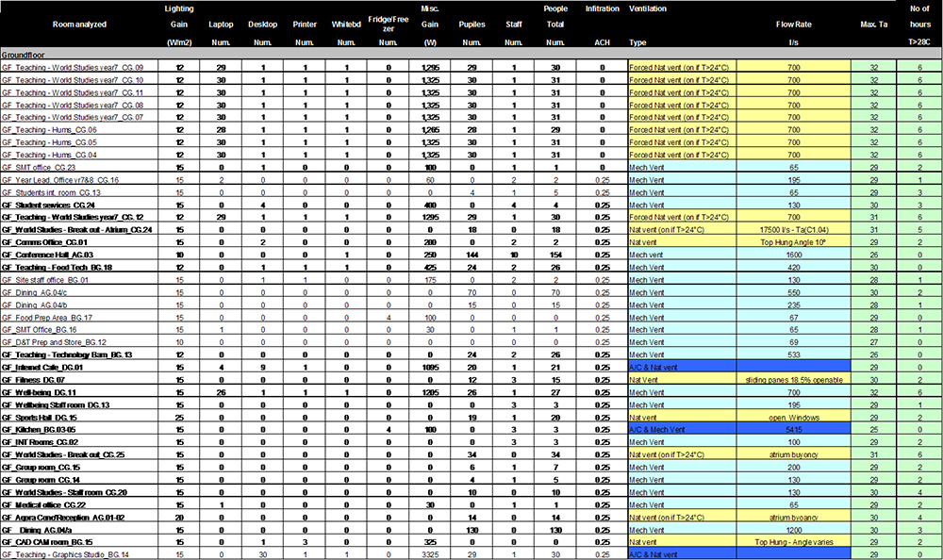The height and width of the screenshot is (560, 943).
Task: Click the GF_Teaching - Graphics Studio_BG.14 row name
Action: point(65,554)
